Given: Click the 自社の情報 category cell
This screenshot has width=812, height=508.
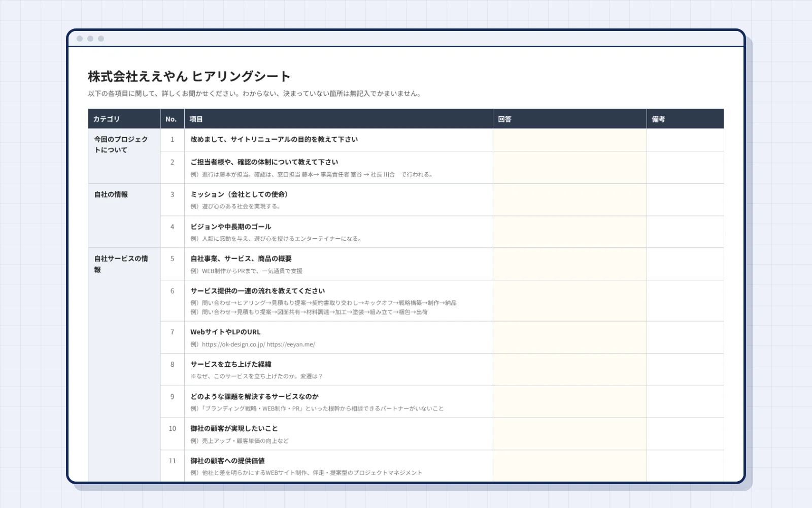Looking at the screenshot, I should pyautogui.click(x=124, y=216).
